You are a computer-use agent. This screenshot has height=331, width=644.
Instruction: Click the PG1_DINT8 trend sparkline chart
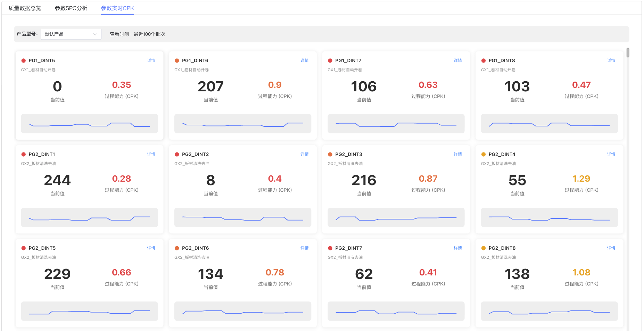[x=549, y=124]
